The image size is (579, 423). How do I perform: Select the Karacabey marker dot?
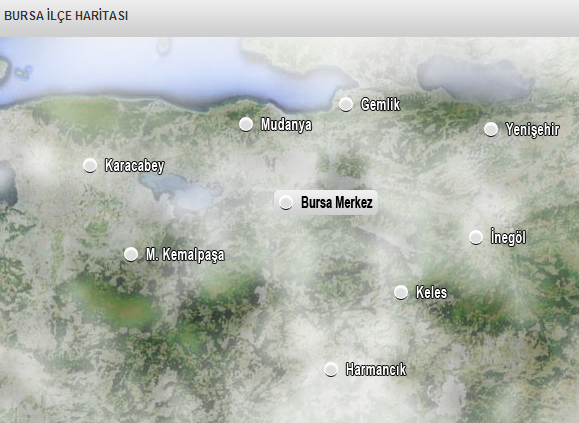click(x=90, y=165)
